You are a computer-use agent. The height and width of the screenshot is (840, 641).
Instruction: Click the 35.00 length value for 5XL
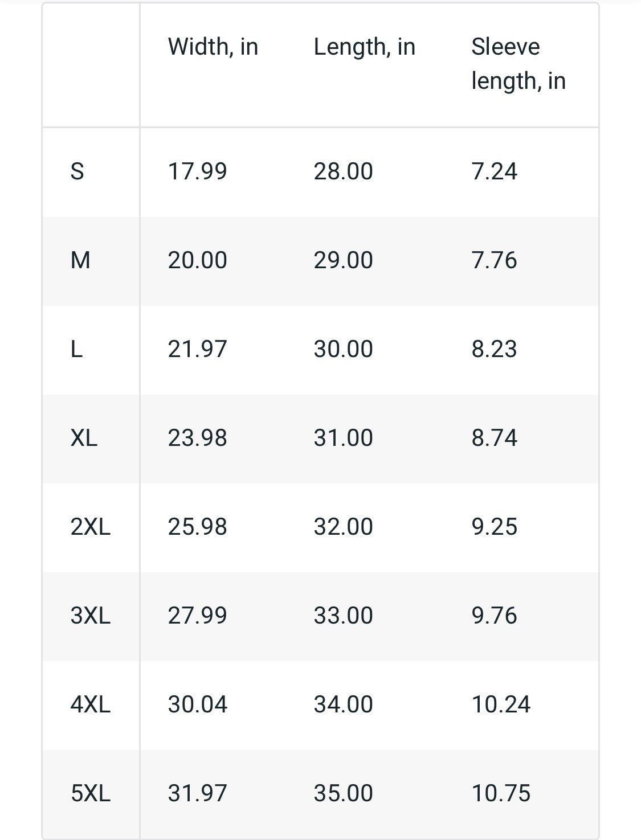pyautogui.click(x=343, y=793)
